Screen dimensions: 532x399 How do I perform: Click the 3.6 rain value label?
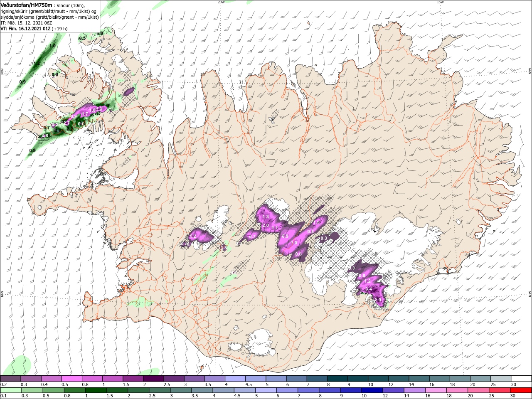click(58, 131)
